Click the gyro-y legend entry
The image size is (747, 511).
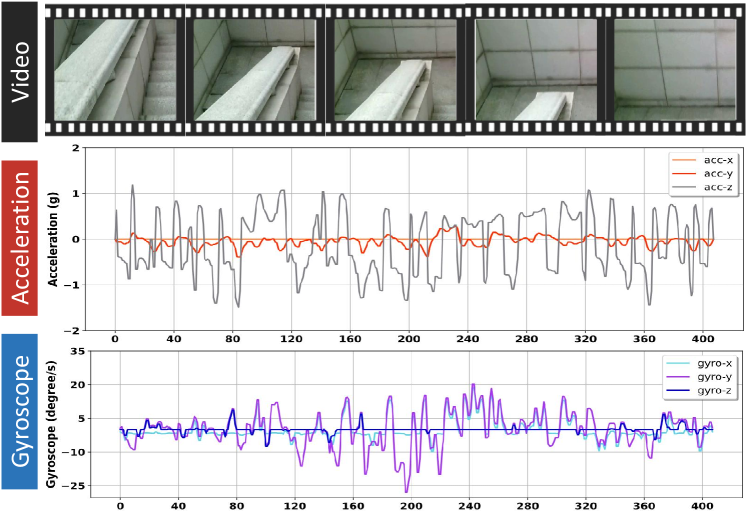(x=699, y=377)
